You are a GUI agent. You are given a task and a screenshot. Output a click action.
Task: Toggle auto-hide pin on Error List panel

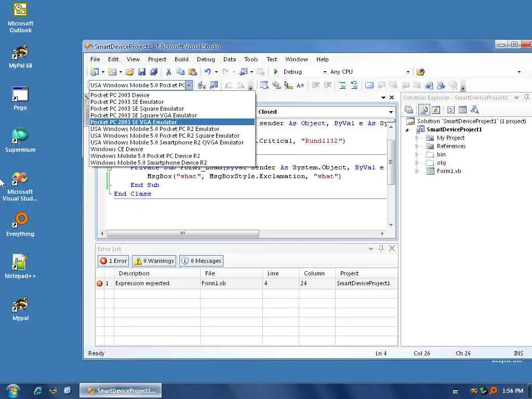click(x=381, y=248)
